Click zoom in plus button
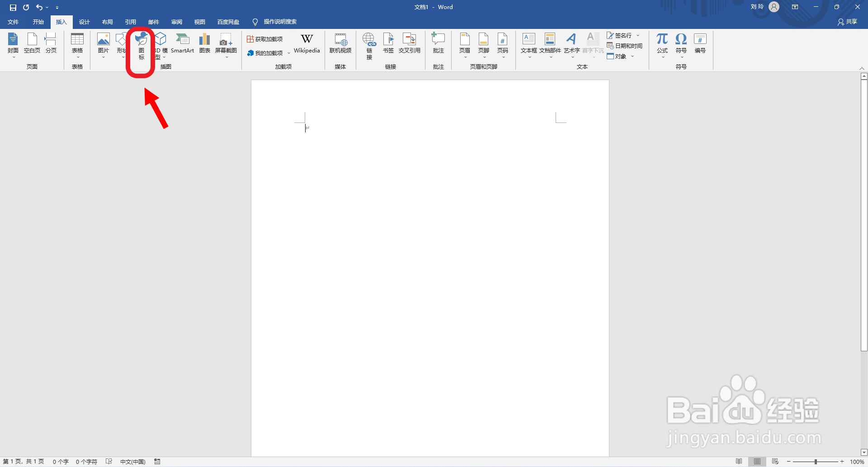This screenshot has height=467, width=868. pyautogui.click(x=842, y=462)
